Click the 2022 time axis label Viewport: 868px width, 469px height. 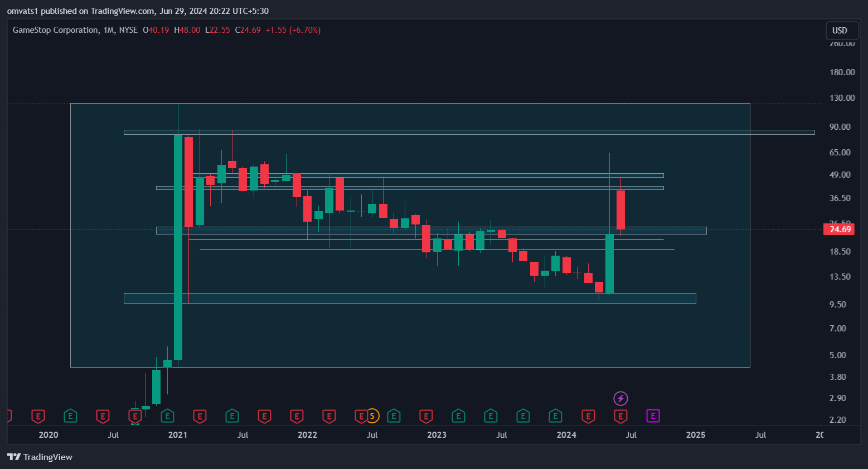point(307,434)
